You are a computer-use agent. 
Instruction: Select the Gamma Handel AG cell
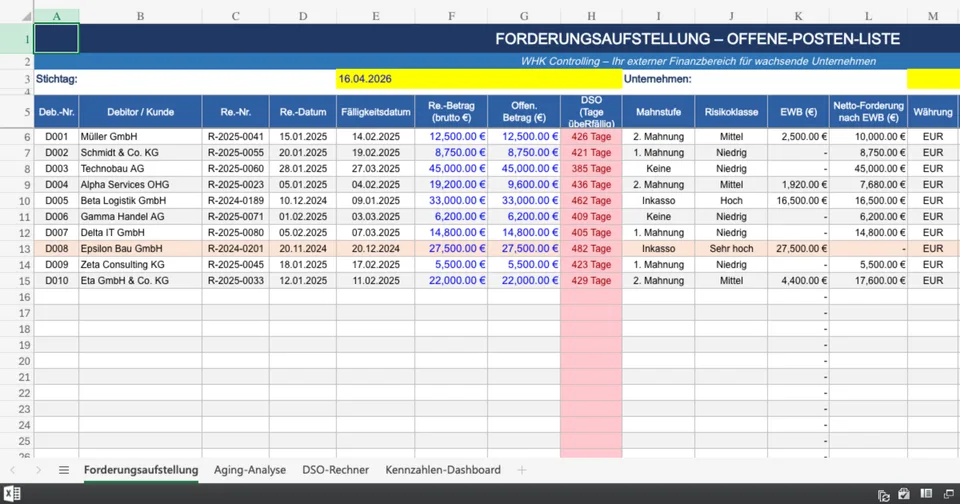(x=140, y=216)
